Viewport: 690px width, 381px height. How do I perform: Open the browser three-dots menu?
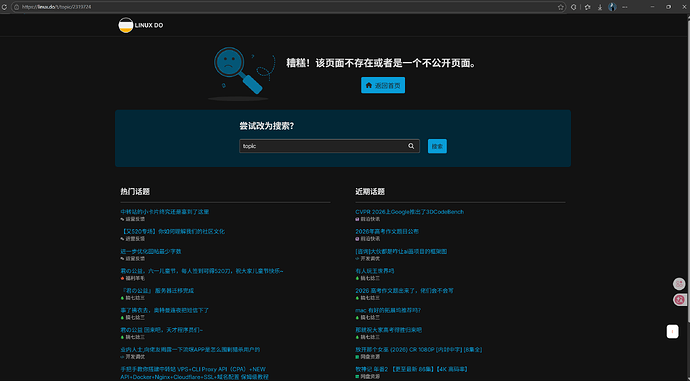click(625, 7)
